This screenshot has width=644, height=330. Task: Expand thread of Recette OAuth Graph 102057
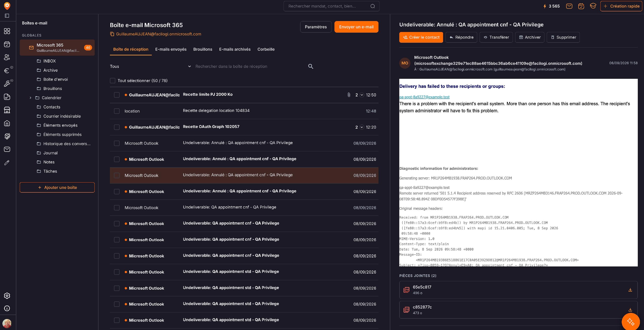(x=362, y=127)
